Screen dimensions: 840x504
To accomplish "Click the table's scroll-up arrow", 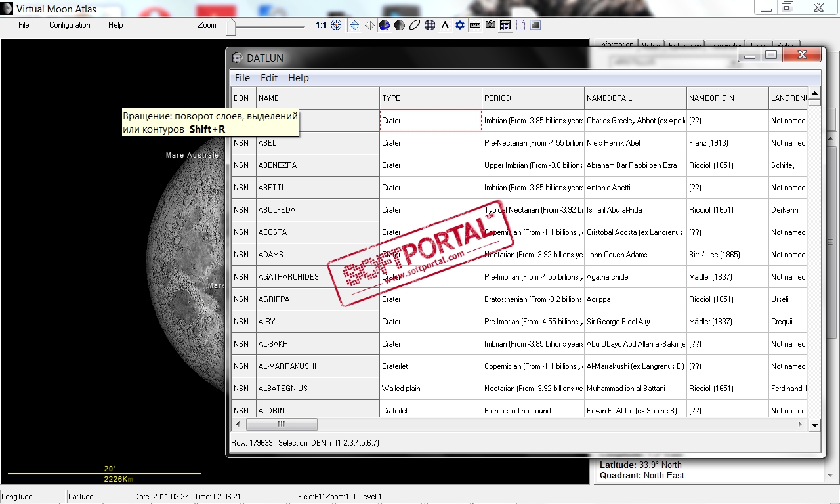I will point(814,93).
